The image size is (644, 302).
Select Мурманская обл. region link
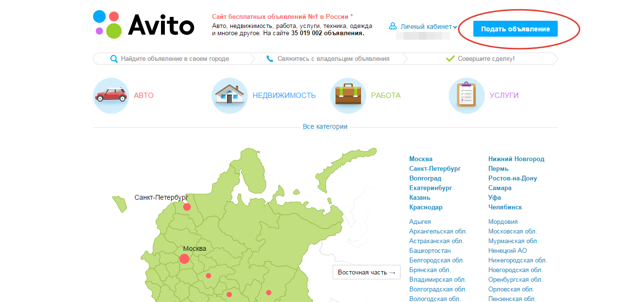pyautogui.click(x=513, y=241)
